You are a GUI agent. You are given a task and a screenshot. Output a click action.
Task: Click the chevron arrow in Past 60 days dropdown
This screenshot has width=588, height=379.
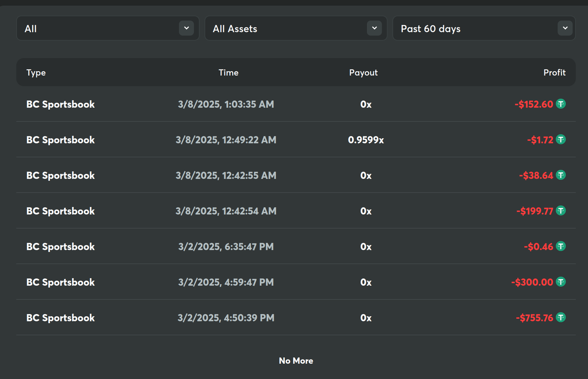click(x=565, y=28)
